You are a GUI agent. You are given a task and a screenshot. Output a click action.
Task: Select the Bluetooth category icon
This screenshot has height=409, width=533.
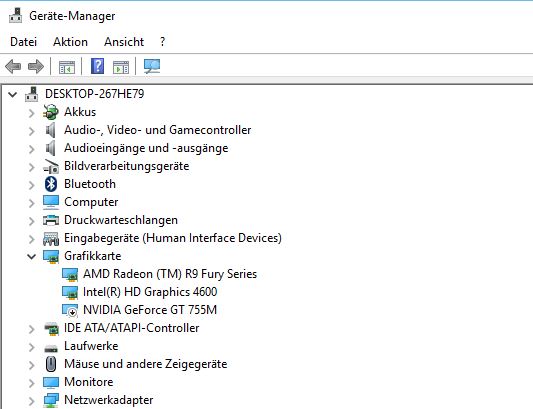(51, 184)
